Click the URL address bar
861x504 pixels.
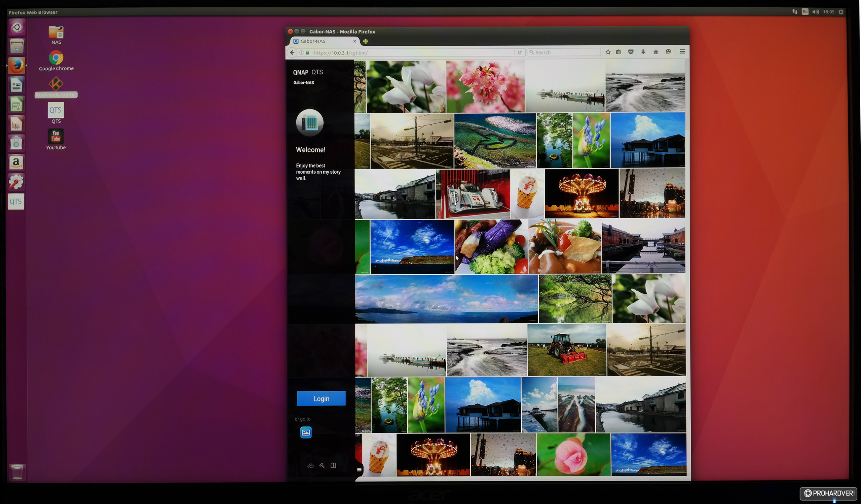coord(412,52)
